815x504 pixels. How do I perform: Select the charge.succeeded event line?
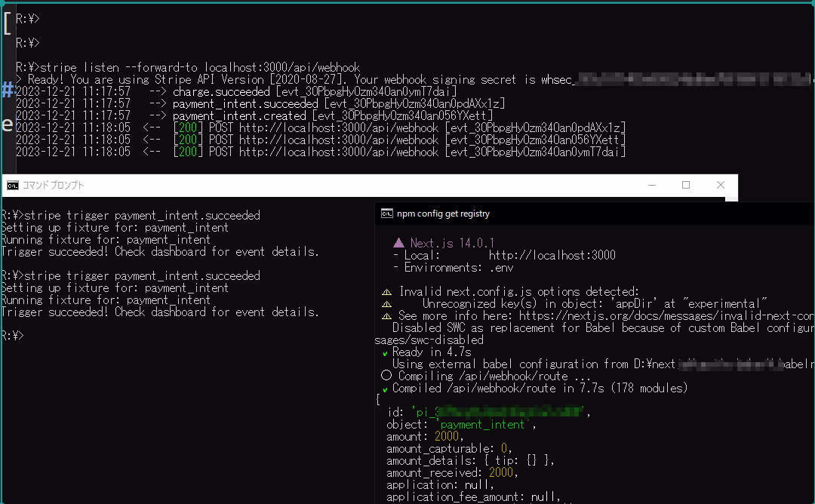pyautogui.click(x=236, y=92)
